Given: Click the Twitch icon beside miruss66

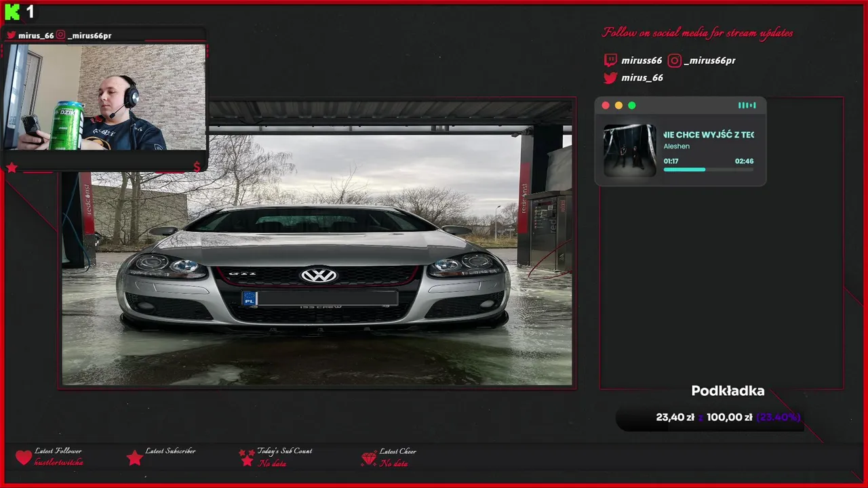Looking at the screenshot, I should pyautogui.click(x=610, y=60).
